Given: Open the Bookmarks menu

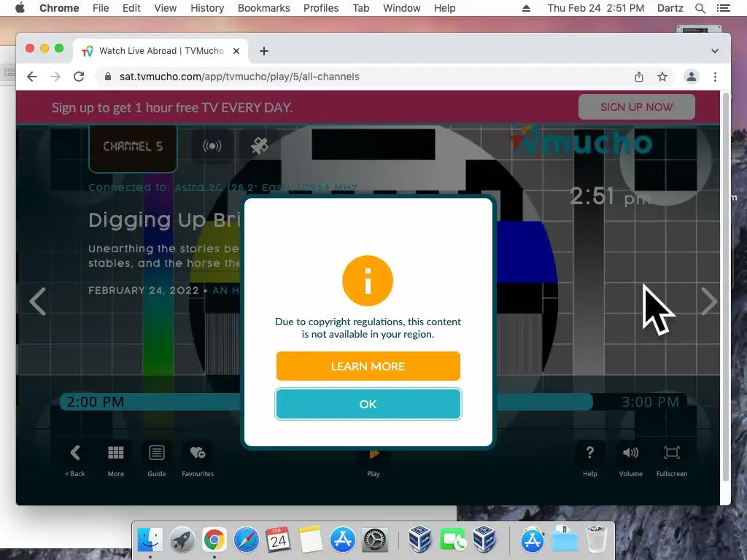Looking at the screenshot, I should point(264,8).
